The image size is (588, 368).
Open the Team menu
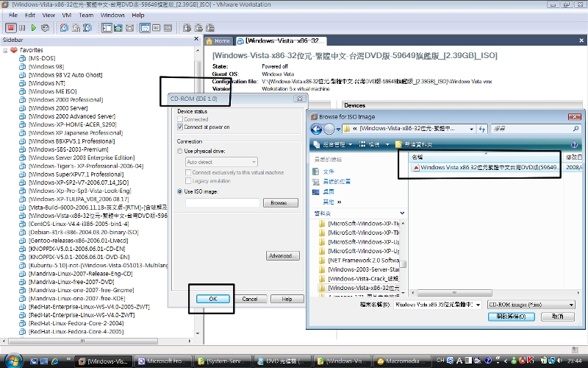(86, 15)
